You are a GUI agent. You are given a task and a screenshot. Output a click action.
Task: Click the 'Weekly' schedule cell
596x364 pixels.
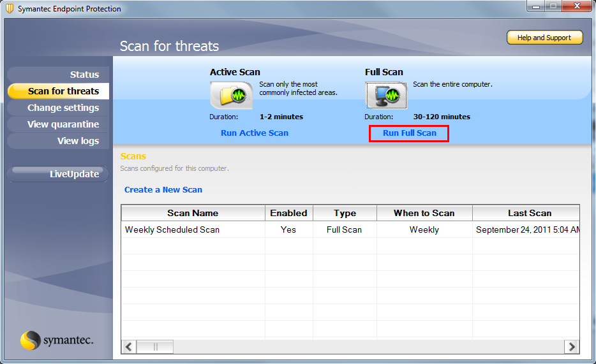coord(424,229)
